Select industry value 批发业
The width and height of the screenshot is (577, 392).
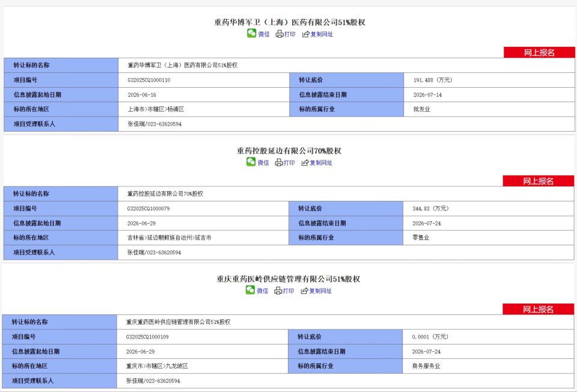pyautogui.click(x=422, y=109)
